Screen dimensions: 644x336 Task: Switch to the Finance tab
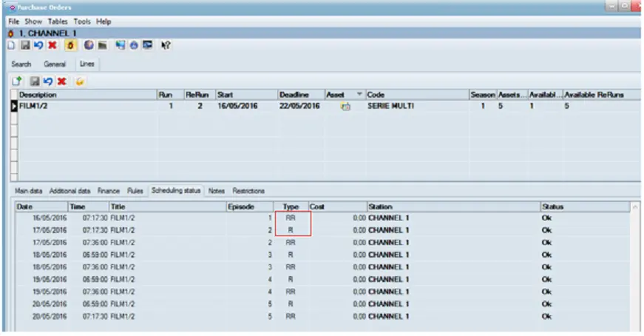click(x=108, y=191)
